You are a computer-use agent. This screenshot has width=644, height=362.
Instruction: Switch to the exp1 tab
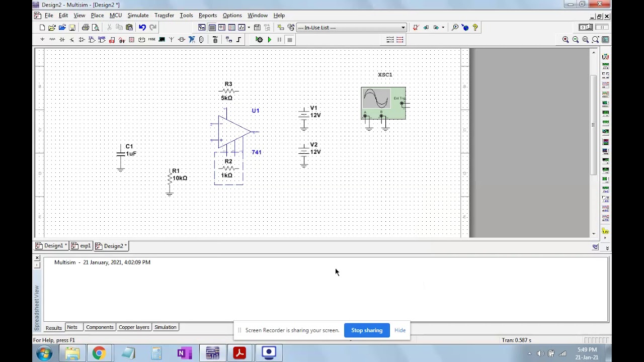tap(81, 246)
